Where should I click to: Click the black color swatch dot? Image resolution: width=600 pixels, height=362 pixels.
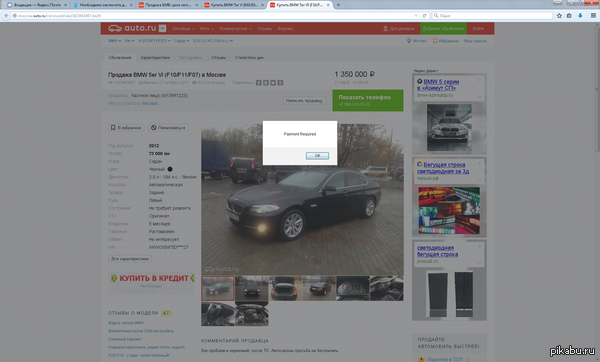pos(170,169)
